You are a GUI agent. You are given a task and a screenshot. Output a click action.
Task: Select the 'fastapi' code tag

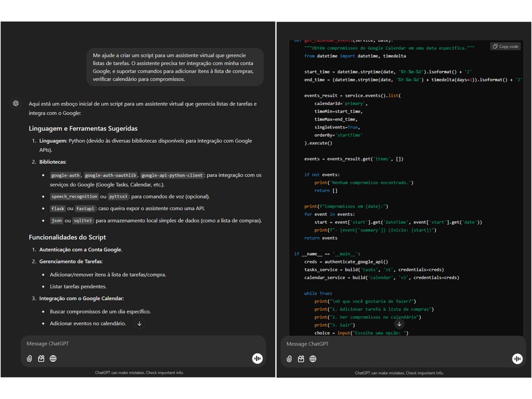click(85, 209)
